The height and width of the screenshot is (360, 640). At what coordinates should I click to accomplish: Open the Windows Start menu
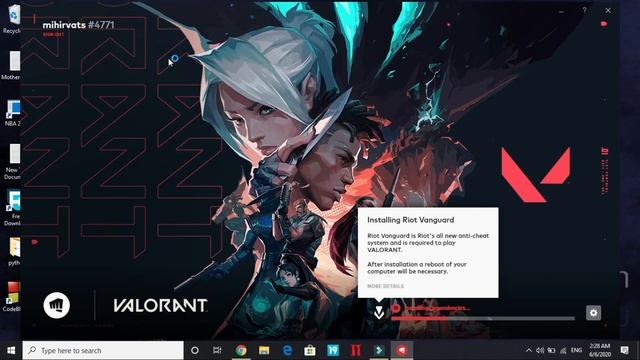[x=11, y=350]
